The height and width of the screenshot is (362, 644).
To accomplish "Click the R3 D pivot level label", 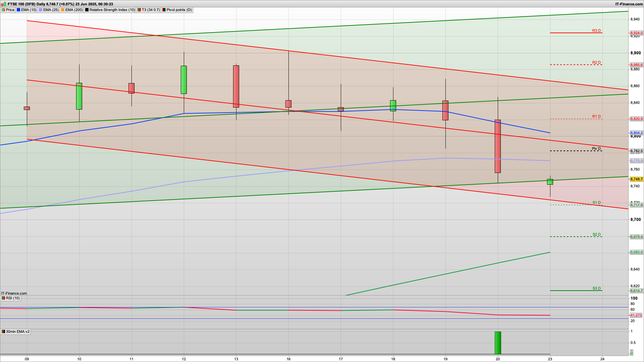I will point(596,31).
